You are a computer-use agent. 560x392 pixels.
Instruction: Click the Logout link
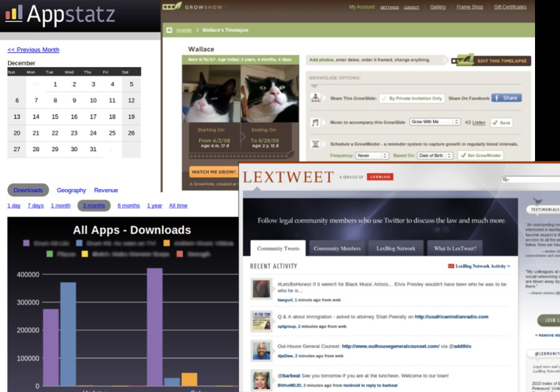point(411,7)
